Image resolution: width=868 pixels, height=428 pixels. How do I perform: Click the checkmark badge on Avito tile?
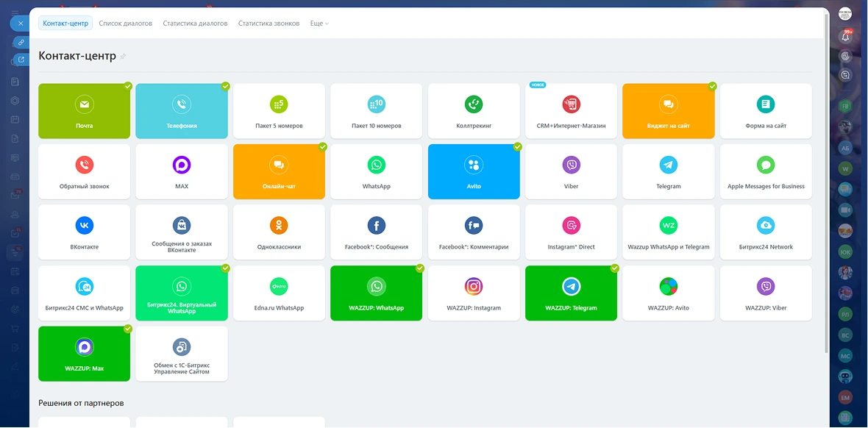click(x=517, y=147)
